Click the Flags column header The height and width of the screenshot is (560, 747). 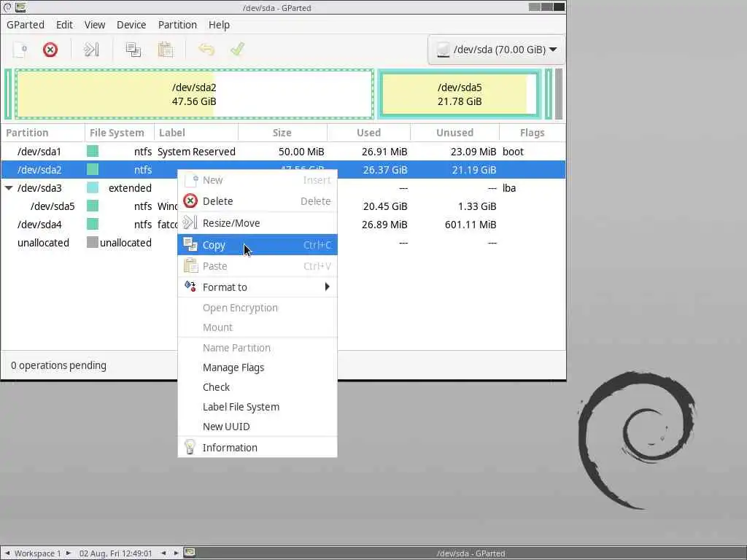pyautogui.click(x=533, y=133)
